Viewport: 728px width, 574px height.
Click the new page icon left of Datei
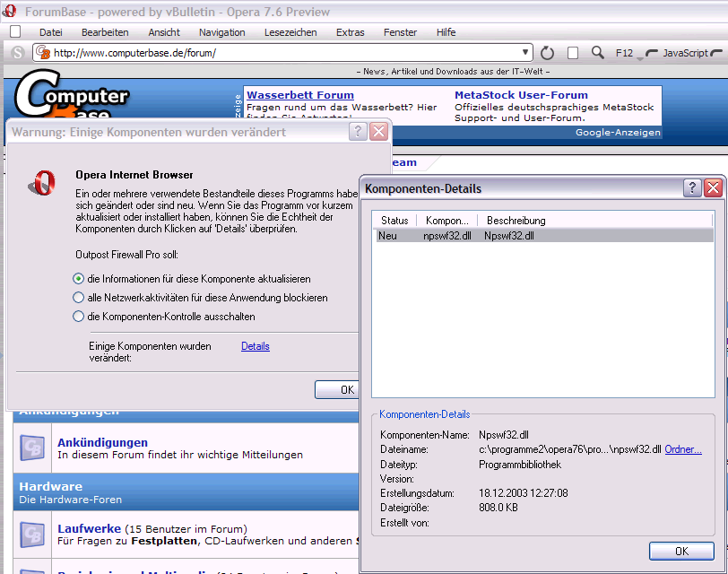15,31
